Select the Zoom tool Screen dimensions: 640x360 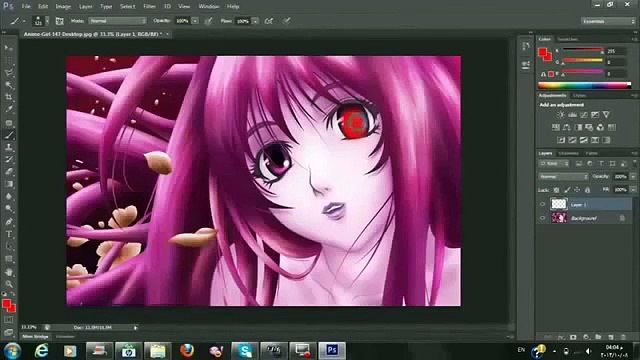9,284
